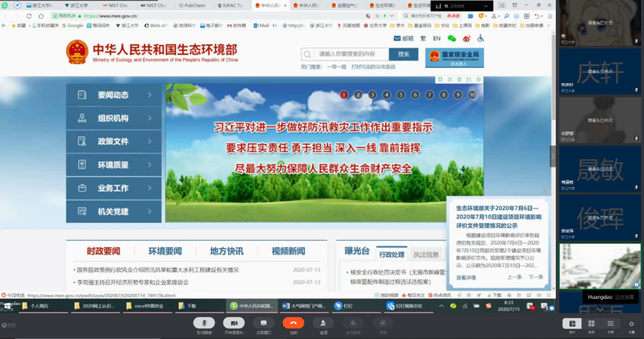
Task: Select carousel slide indicator 5
Action: click(x=401, y=95)
